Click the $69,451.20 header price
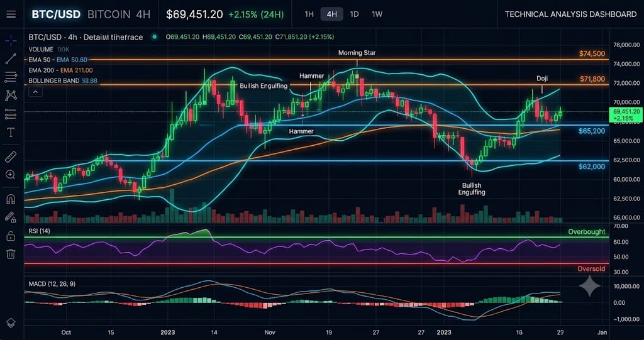The height and width of the screenshot is (340, 644). point(194,14)
